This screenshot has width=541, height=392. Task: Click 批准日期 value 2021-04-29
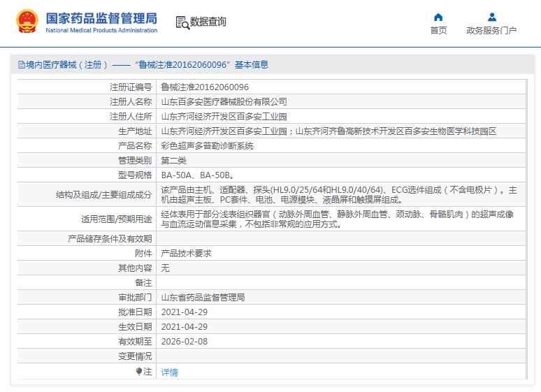185,312
